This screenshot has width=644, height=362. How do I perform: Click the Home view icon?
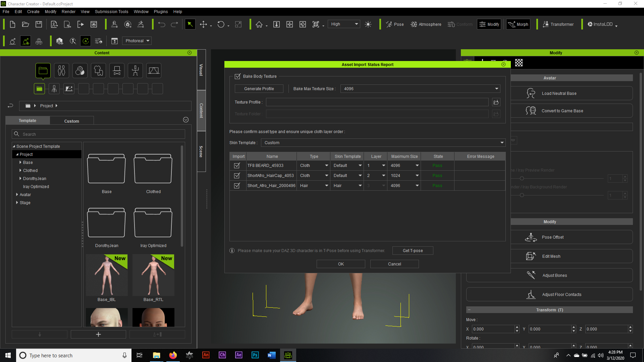(x=259, y=24)
